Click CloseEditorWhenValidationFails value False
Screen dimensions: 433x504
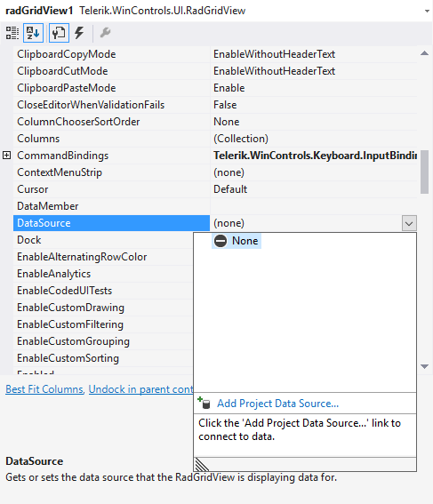click(x=225, y=105)
